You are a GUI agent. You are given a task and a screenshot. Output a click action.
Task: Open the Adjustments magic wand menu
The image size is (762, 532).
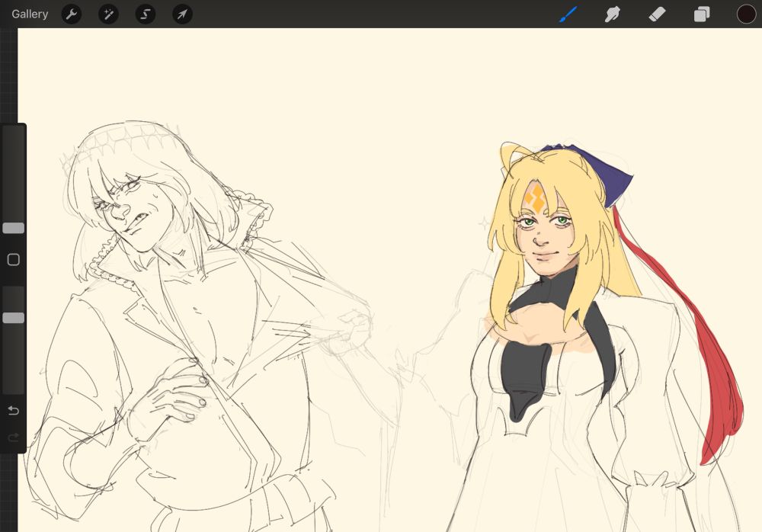pyautogui.click(x=108, y=14)
